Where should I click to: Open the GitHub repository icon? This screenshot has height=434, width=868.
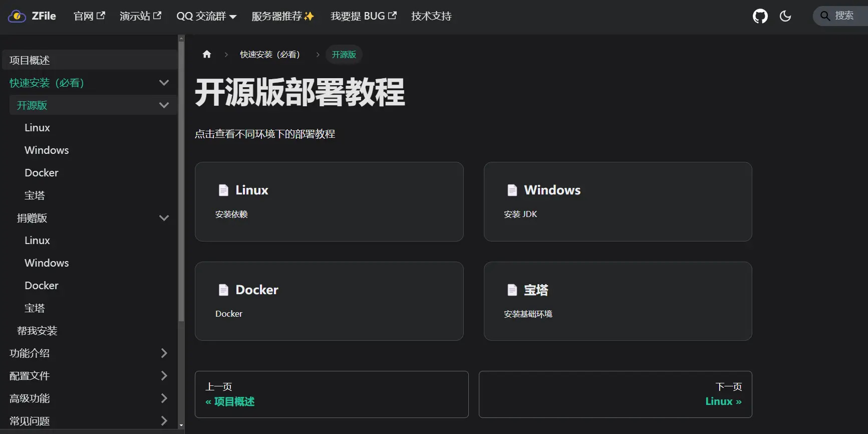[x=760, y=16]
